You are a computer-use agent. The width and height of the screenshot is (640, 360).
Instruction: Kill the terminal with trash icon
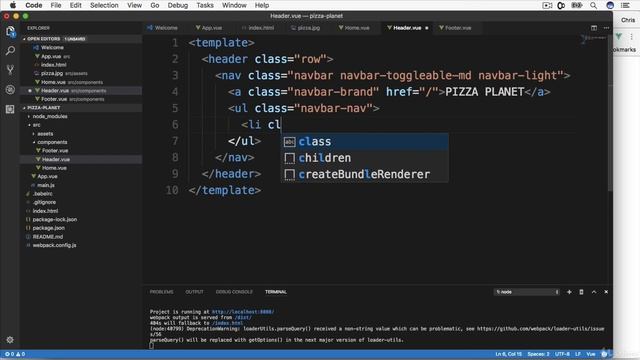(x=581, y=292)
